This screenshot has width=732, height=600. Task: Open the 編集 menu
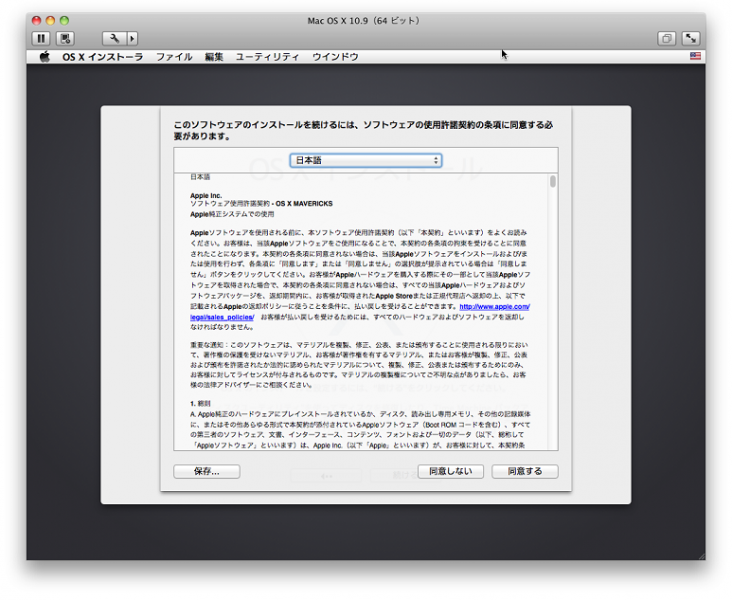pos(214,57)
